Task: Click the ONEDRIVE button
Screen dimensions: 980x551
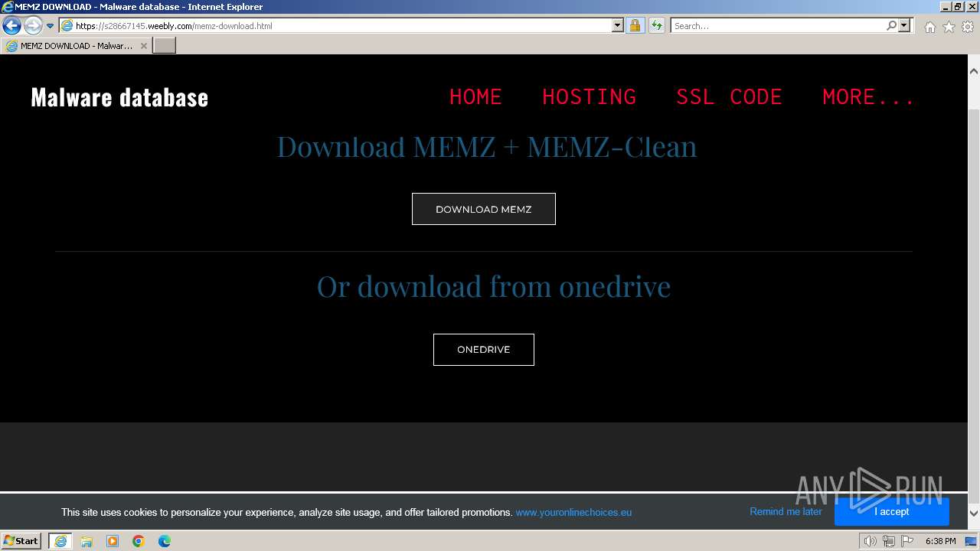Action: pos(484,350)
